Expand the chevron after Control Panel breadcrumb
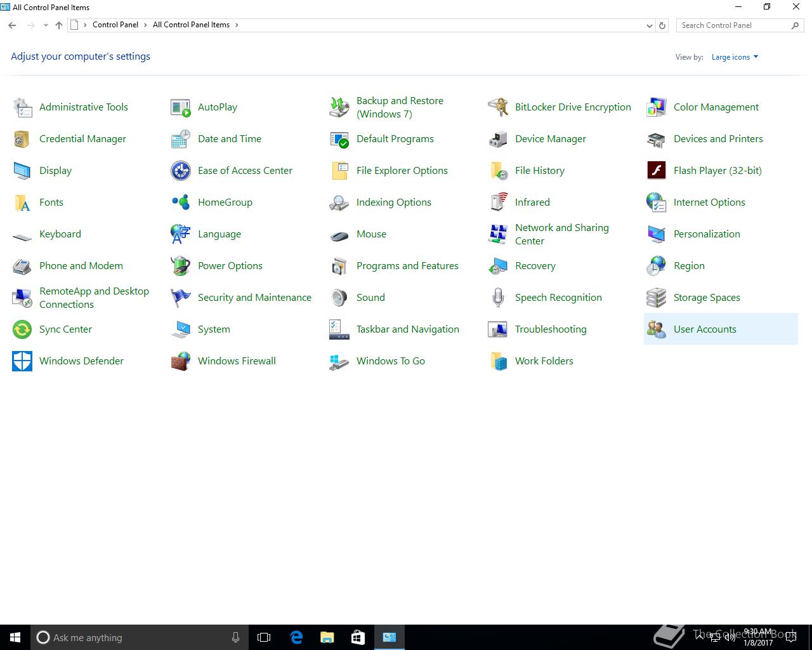The height and width of the screenshot is (650, 812). pos(145,25)
